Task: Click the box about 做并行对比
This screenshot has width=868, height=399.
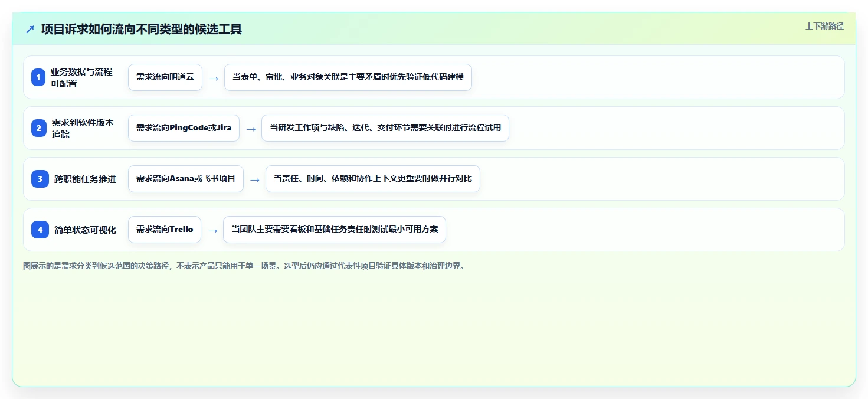Action: coord(373,179)
